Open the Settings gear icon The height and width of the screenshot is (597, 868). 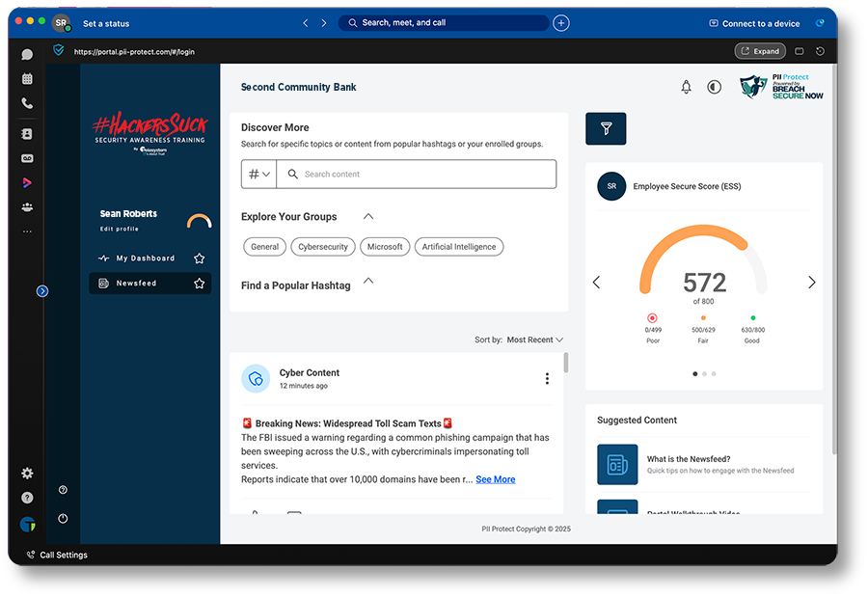point(27,473)
